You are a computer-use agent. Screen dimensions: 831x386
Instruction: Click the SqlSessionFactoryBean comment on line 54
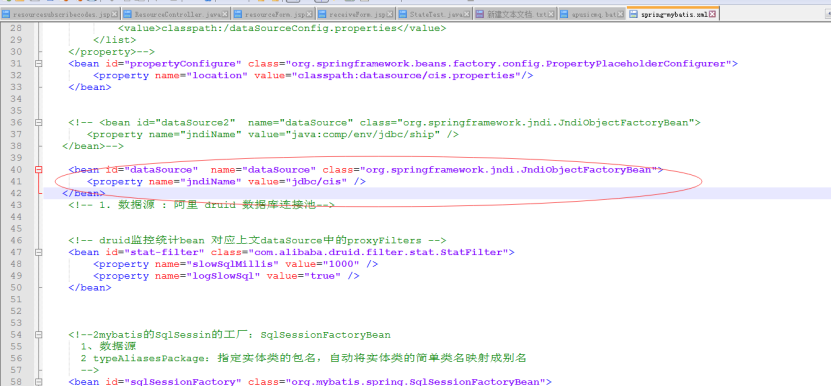coord(229,335)
